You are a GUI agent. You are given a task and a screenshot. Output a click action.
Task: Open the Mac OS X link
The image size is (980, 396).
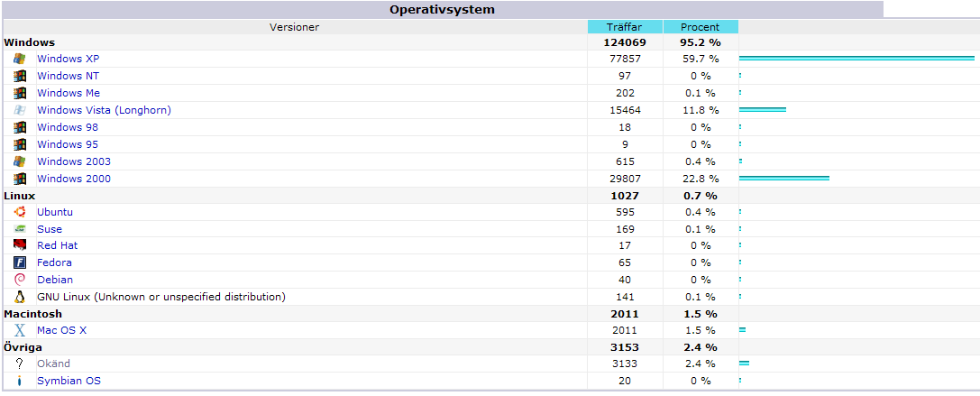click(62, 330)
